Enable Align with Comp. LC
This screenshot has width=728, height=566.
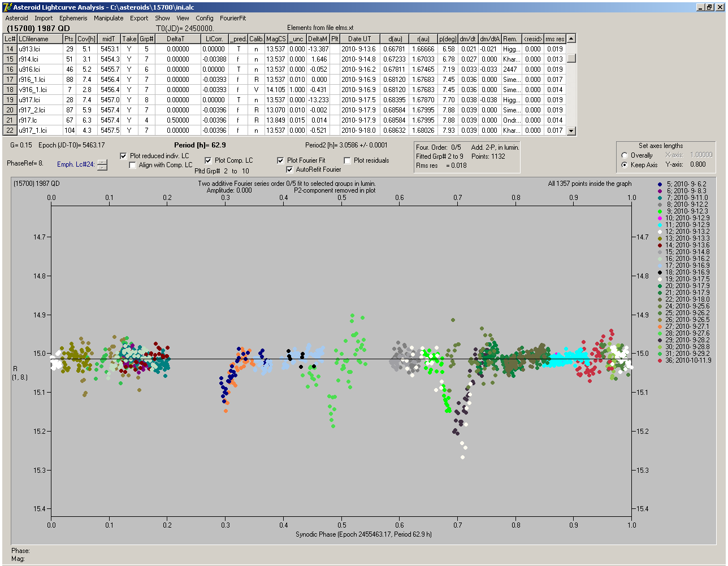tap(133, 165)
